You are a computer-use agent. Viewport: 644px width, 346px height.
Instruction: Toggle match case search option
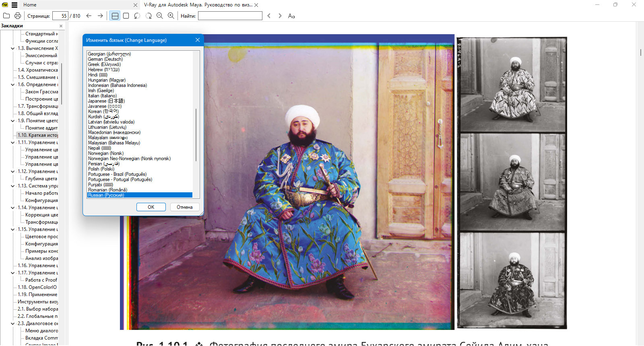[291, 16]
